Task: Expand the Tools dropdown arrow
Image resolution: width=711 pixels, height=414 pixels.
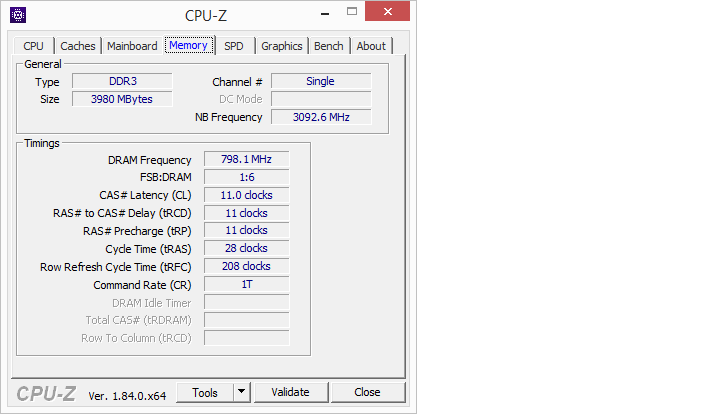Action: (242, 393)
